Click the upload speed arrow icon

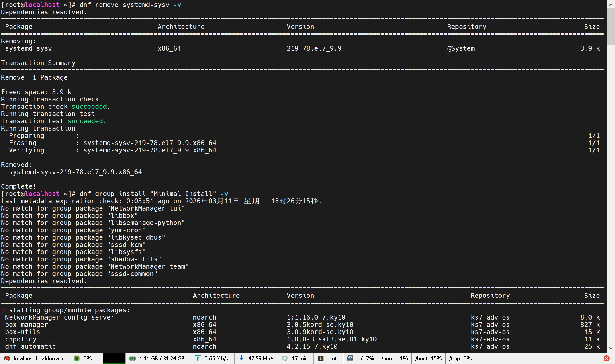[198, 358]
